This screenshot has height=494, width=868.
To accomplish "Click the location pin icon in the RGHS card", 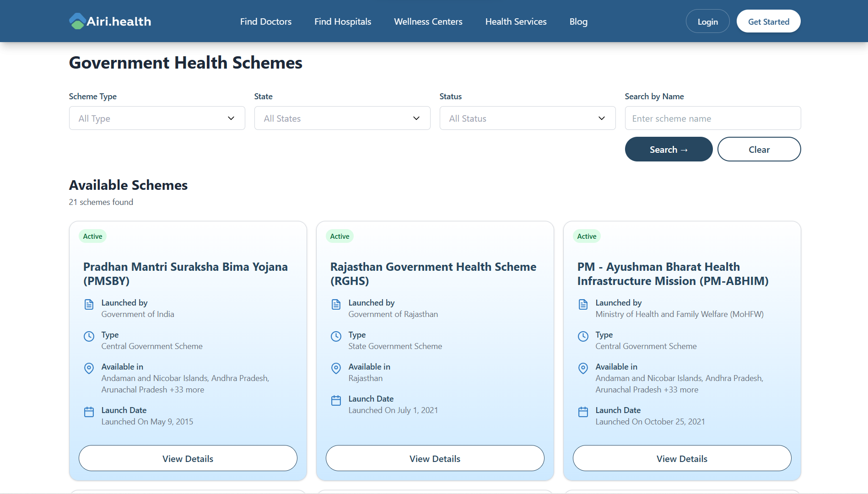I will [336, 368].
